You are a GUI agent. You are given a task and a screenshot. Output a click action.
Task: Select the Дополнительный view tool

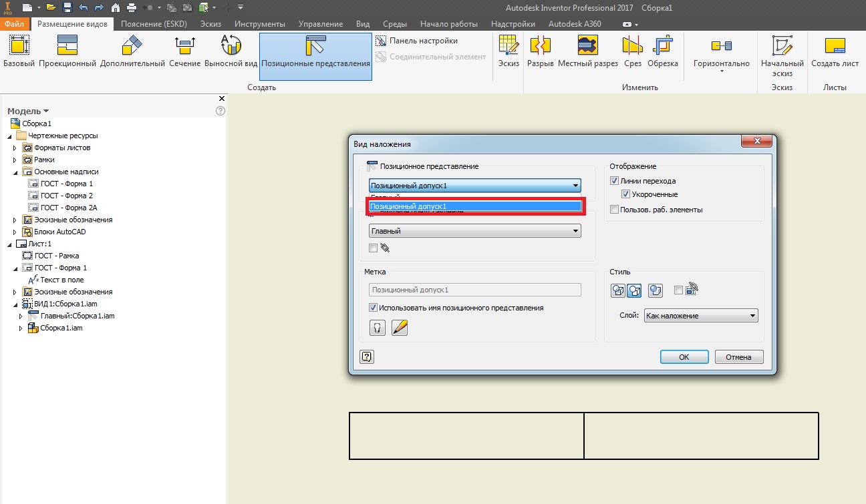pyautogui.click(x=132, y=52)
